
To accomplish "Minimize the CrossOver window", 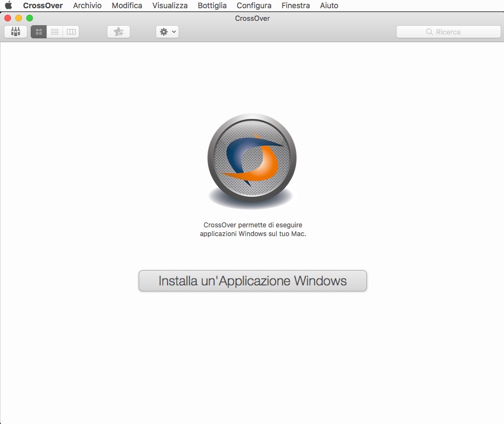I will click(x=19, y=18).
